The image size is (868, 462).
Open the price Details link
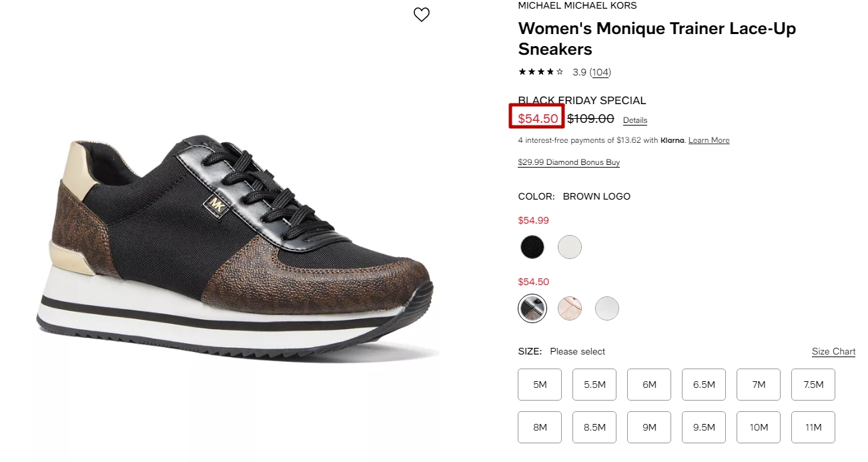pos(635,120)
